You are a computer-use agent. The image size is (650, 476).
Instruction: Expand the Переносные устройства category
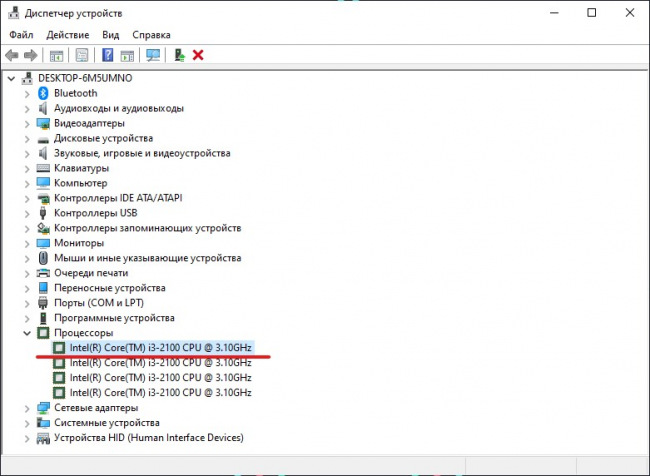click(x=27, y=288)
